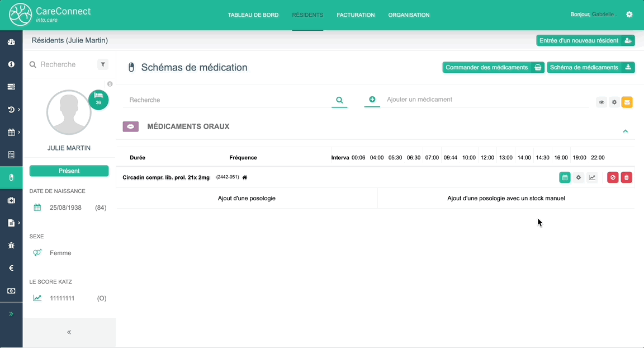This screenshot has height=348, width=644.
Task: Open the euro billing icon in sidebar
Action: [x=11, y=268]
